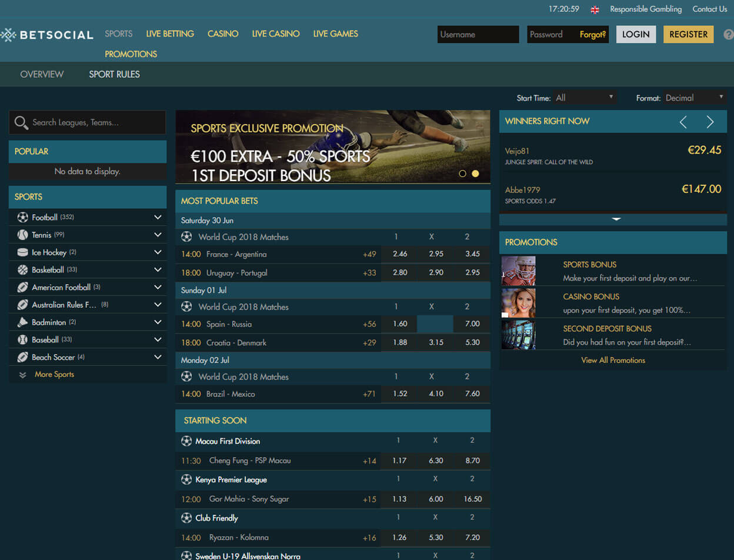Viewport: 734px width, 560px height.
Task: Open the Sports Bonus promotion thumbnail
Action: click(x=518, y=271)
